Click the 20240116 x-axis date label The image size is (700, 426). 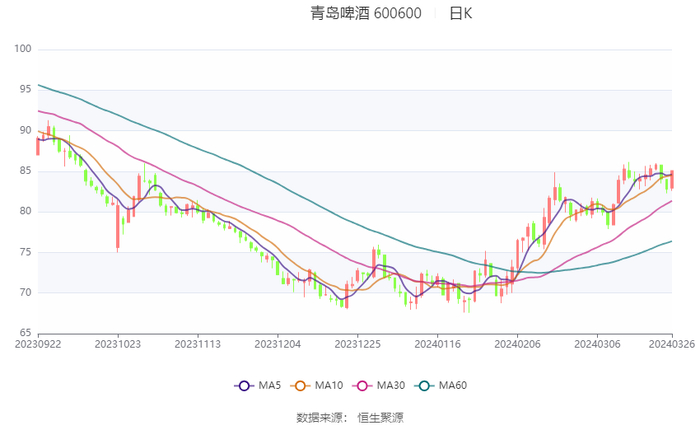(x=438, y=344)
